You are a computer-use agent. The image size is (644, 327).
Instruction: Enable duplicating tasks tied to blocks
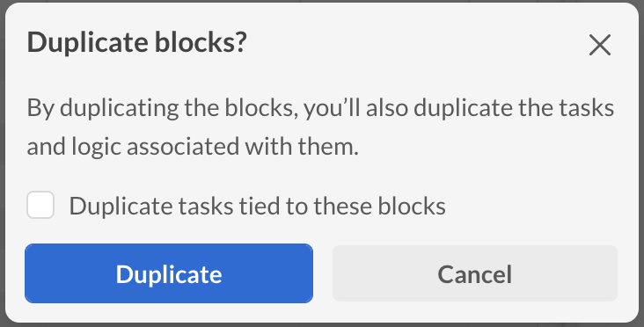40,205
